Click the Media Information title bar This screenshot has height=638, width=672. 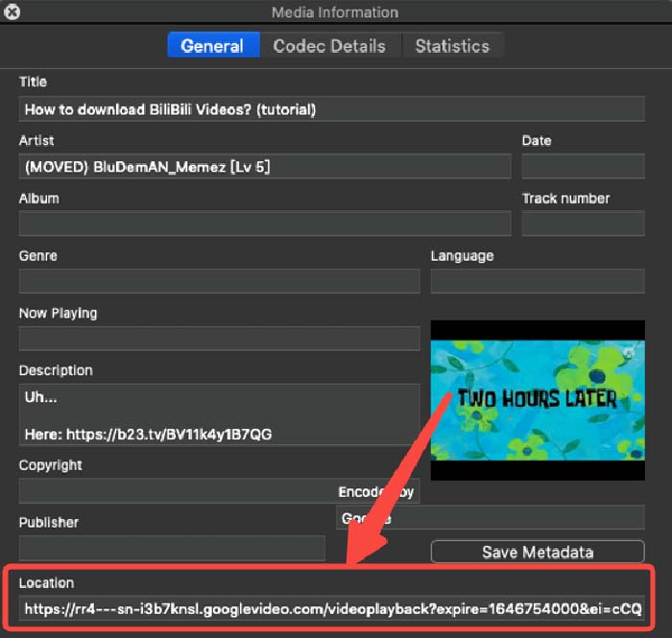point(335,12)
